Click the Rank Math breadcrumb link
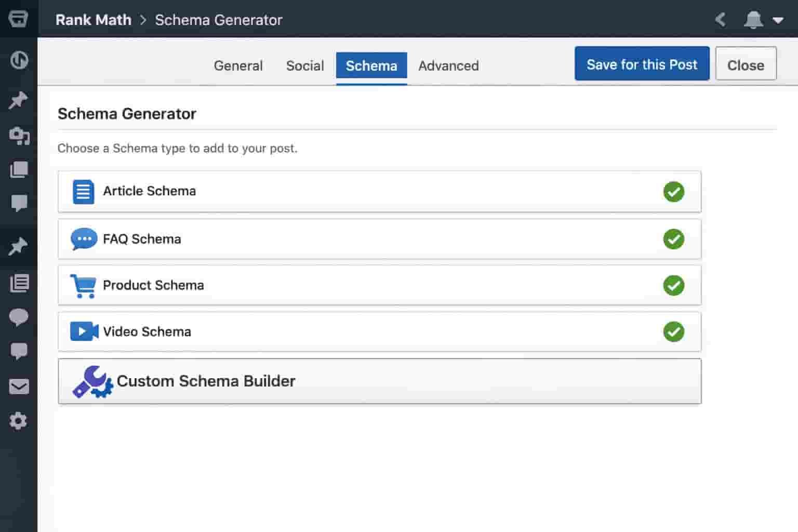The width and height of the screenshot is (798, 532). coord(94,20)
